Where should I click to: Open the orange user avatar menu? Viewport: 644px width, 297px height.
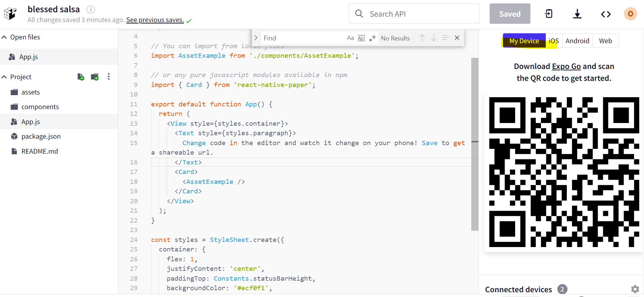click(x=630, y=14)
